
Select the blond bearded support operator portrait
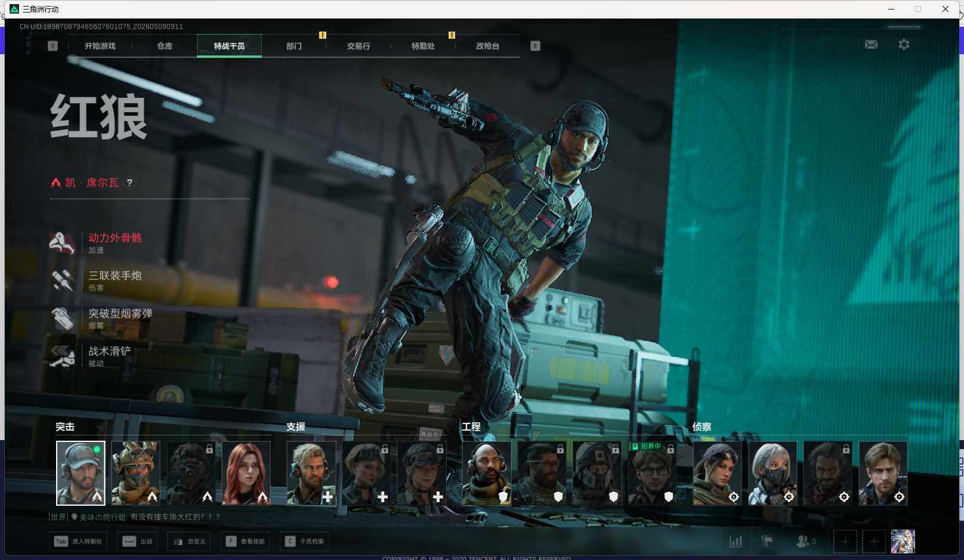311,473
